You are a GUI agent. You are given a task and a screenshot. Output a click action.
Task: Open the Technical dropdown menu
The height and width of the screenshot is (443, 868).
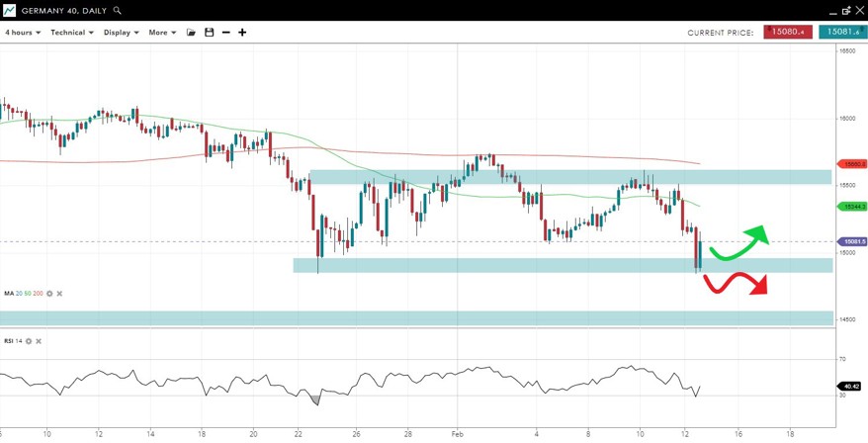pyautogui.click(x=72, y=33)
